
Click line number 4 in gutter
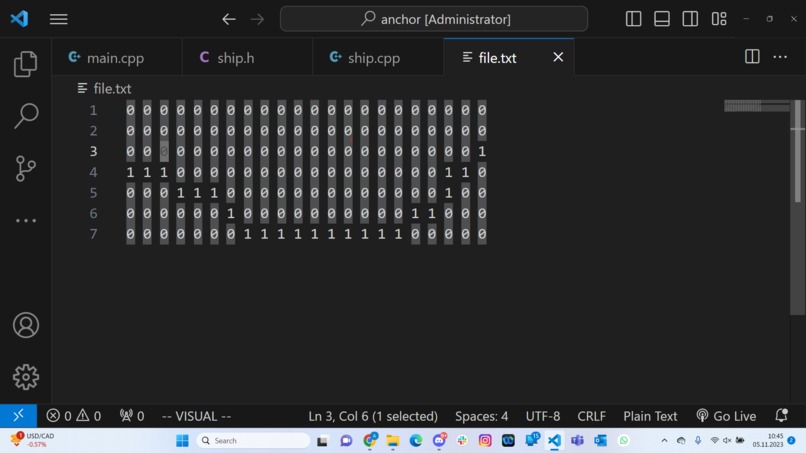point(93,172)
